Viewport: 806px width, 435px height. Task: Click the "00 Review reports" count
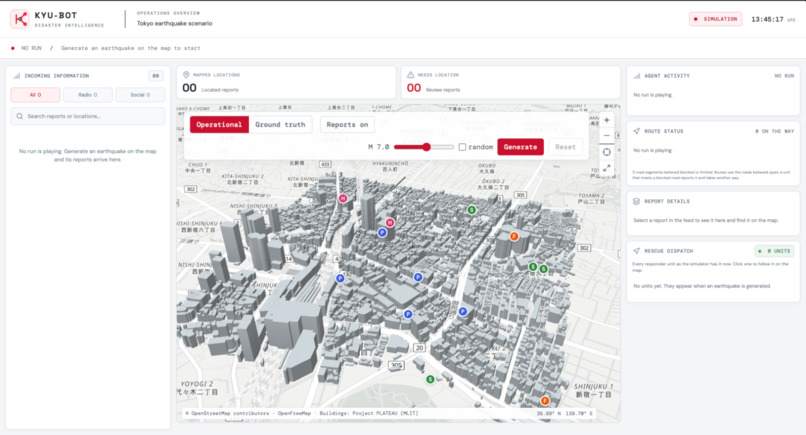tap(433, 88)
